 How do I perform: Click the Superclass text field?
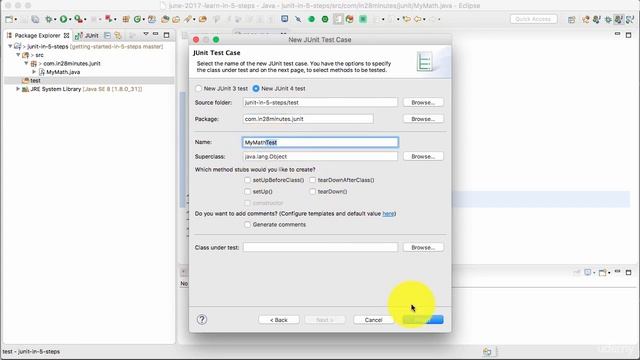[320, 156]
